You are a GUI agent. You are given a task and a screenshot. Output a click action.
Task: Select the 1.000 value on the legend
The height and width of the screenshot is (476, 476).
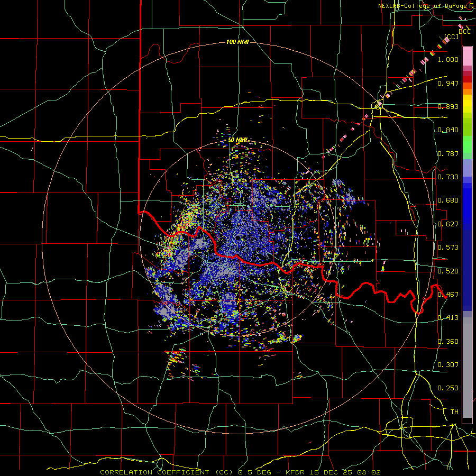[448, 59]
